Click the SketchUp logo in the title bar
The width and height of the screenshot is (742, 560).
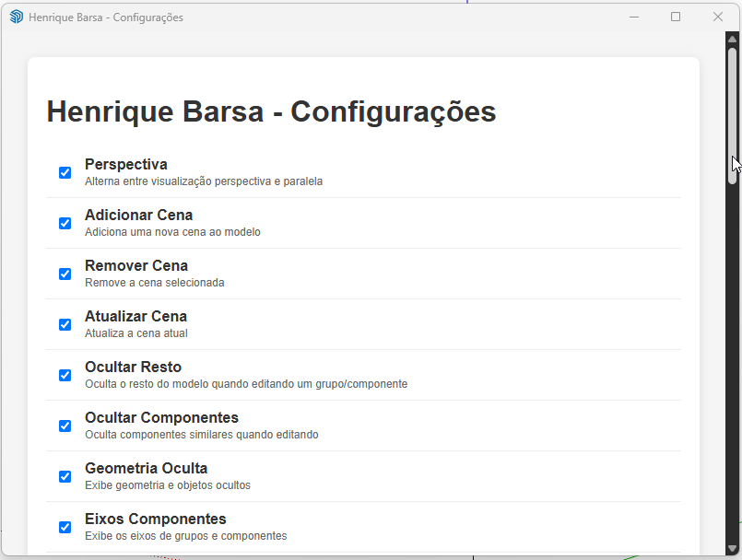16,17
